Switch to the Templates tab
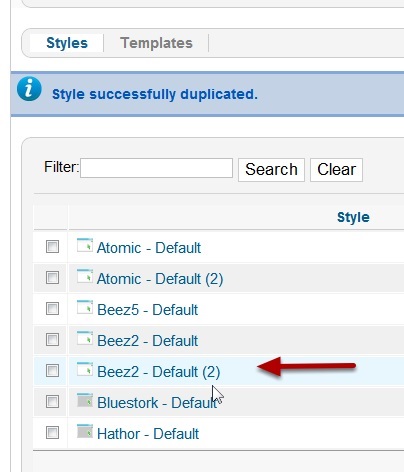Screen dimensions: 404x472 pyautogui.click(x=156, y=43)
